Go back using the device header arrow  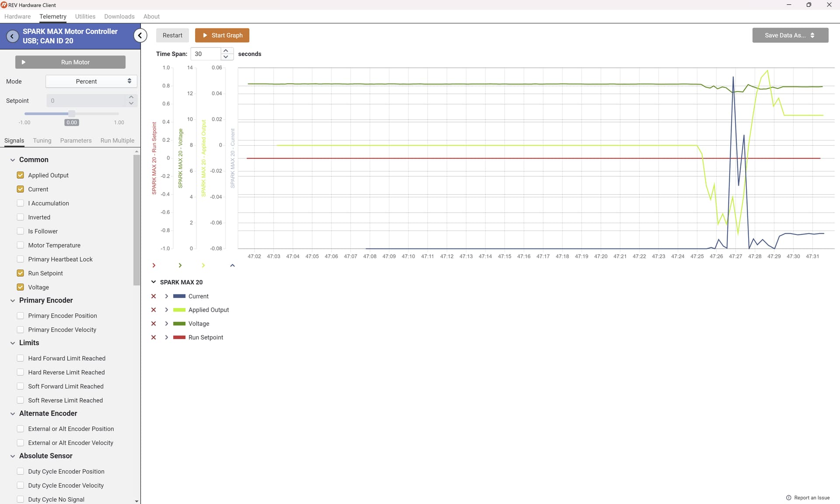(12, 36)
